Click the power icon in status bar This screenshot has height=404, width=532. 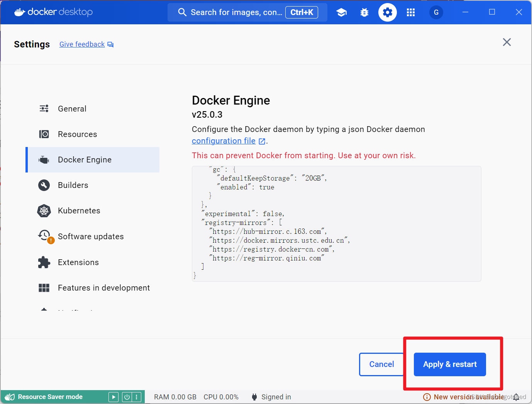pyautogui.click(x=127, y=397)
